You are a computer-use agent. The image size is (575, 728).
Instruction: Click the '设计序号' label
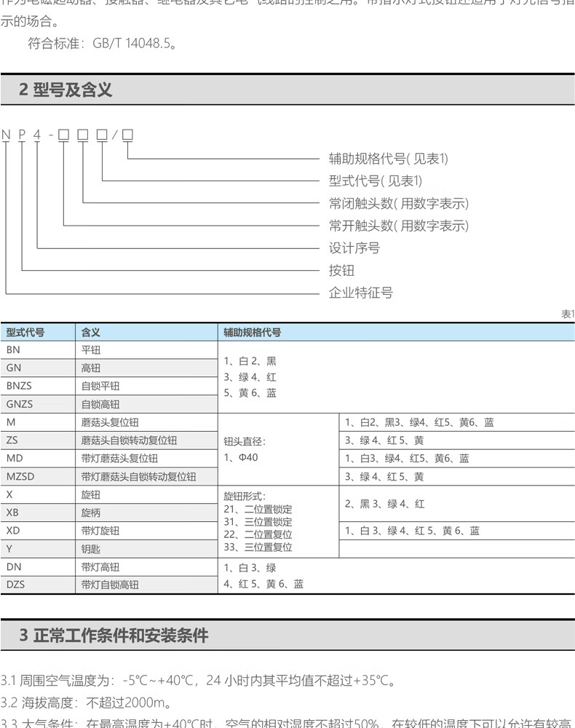coord(354,248)
